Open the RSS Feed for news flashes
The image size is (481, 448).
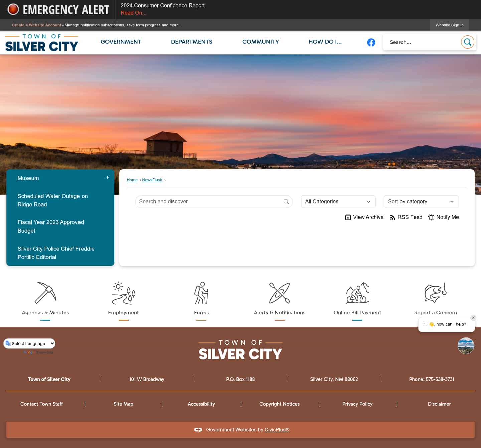coord(406,217)
